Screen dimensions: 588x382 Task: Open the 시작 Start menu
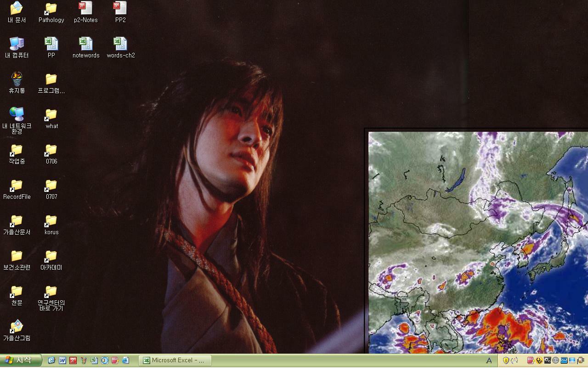[x=21, y=360]
